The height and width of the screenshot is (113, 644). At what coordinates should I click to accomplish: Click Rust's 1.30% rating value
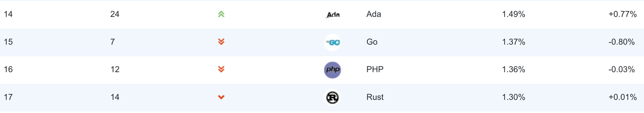point(513,97)
